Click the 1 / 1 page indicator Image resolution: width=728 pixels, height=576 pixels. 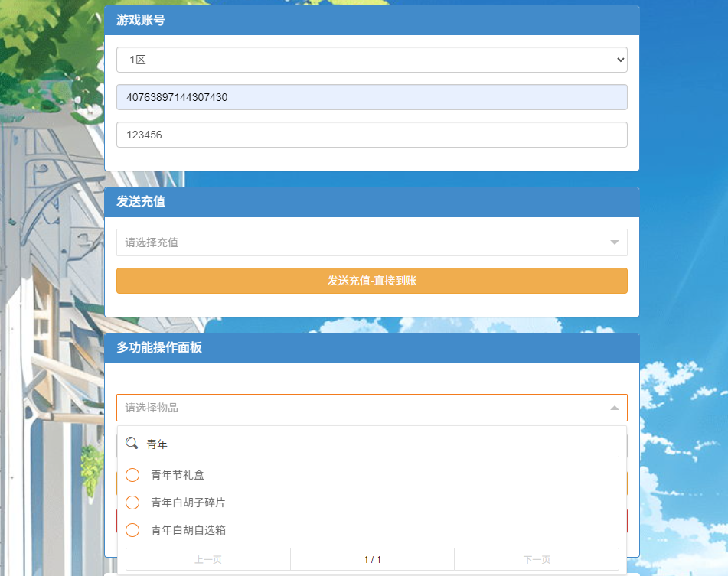tap(372, 559)
